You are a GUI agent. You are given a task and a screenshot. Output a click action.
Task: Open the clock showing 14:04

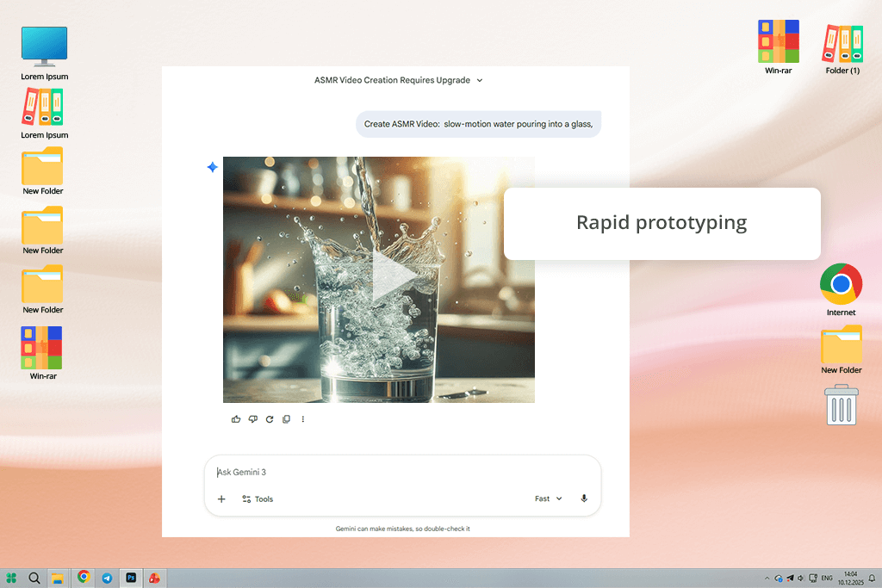click(x=850, y=578)
